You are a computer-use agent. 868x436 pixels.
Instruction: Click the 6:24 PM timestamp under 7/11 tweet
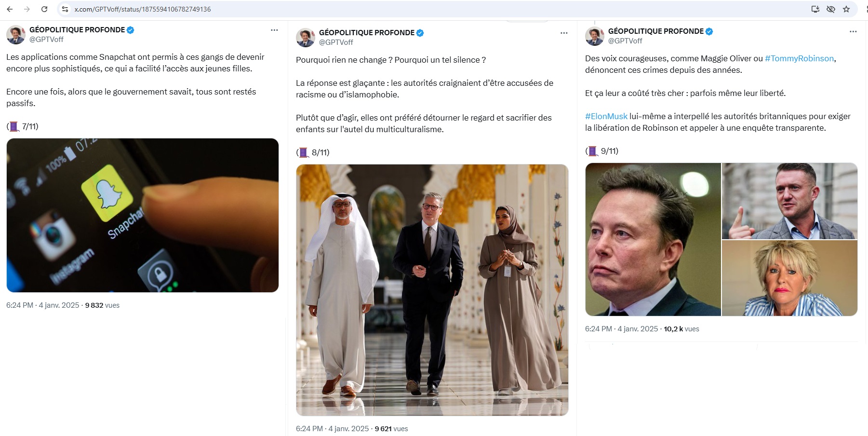(x=20, y=305)
